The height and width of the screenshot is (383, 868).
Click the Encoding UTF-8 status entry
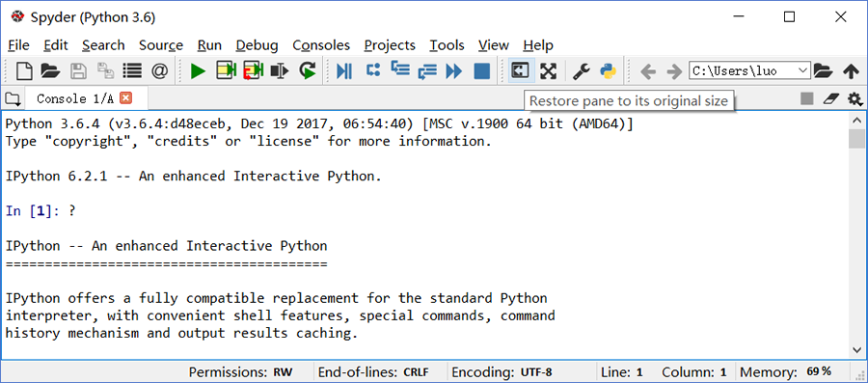click(x=502, y=372)
